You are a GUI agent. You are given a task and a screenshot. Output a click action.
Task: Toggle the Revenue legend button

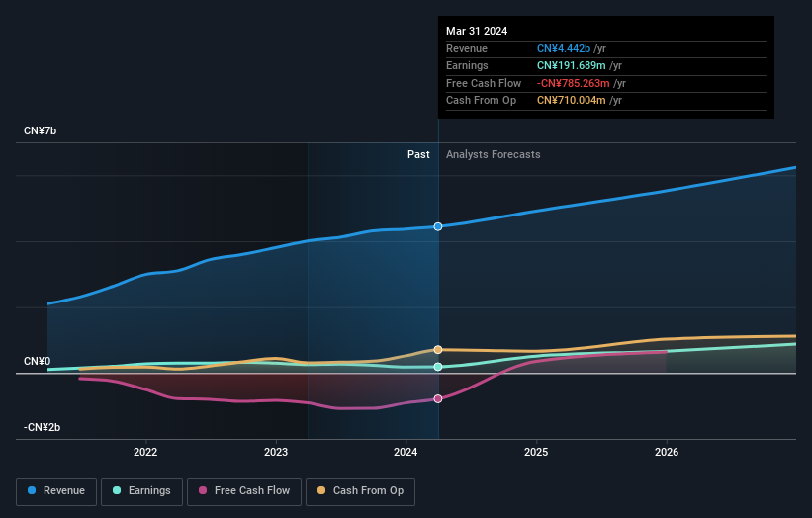56,491
